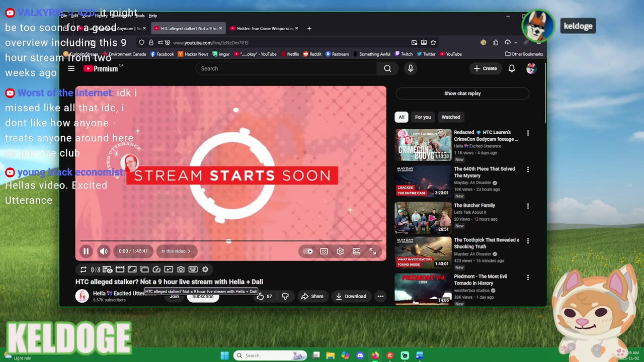Screen dimensions: 644x362
Task: Enter fullscreen on the video player
Action: [373, 251]
